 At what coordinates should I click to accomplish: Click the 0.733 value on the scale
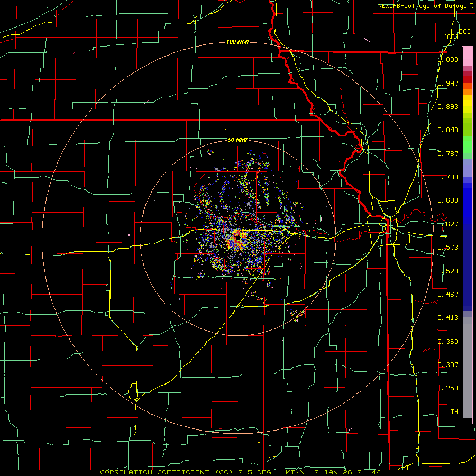tap(448, 177)
